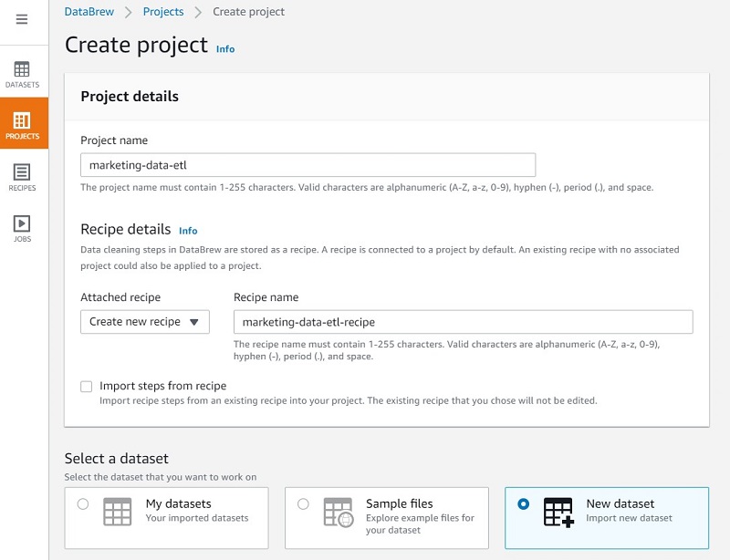Open the Jobs sidebar section
This screenshot has width=730, height=560.
(22, 229)
